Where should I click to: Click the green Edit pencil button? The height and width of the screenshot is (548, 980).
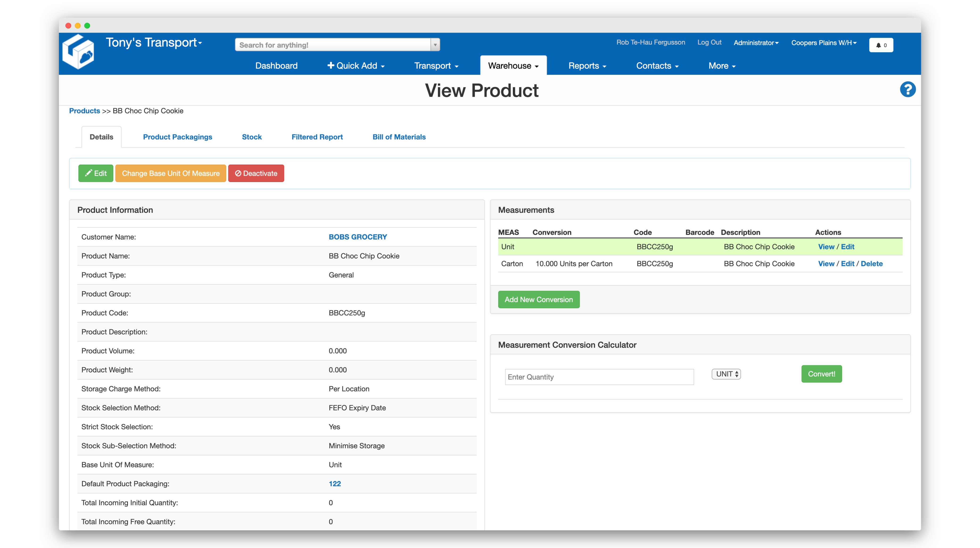point(95,173)
